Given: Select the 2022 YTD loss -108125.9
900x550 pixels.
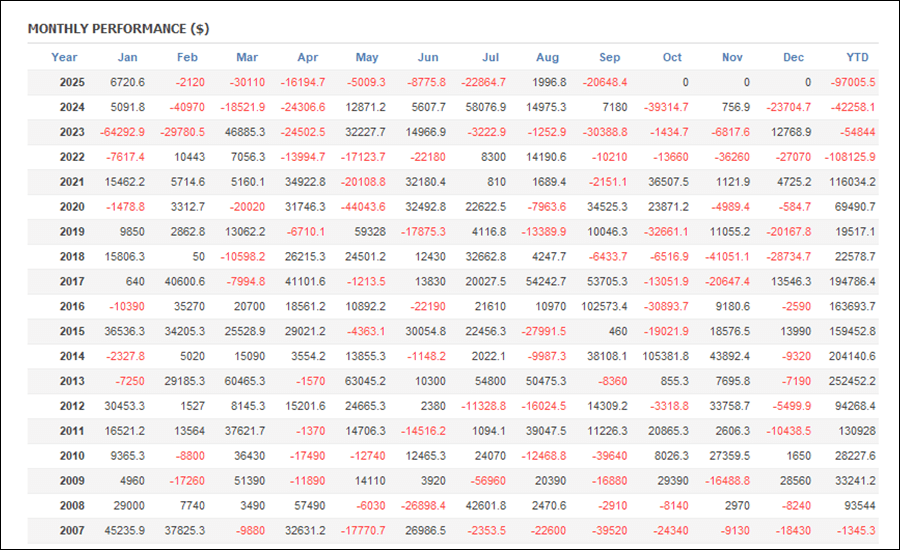Looking at the screenshot, I should coord(848,158).
